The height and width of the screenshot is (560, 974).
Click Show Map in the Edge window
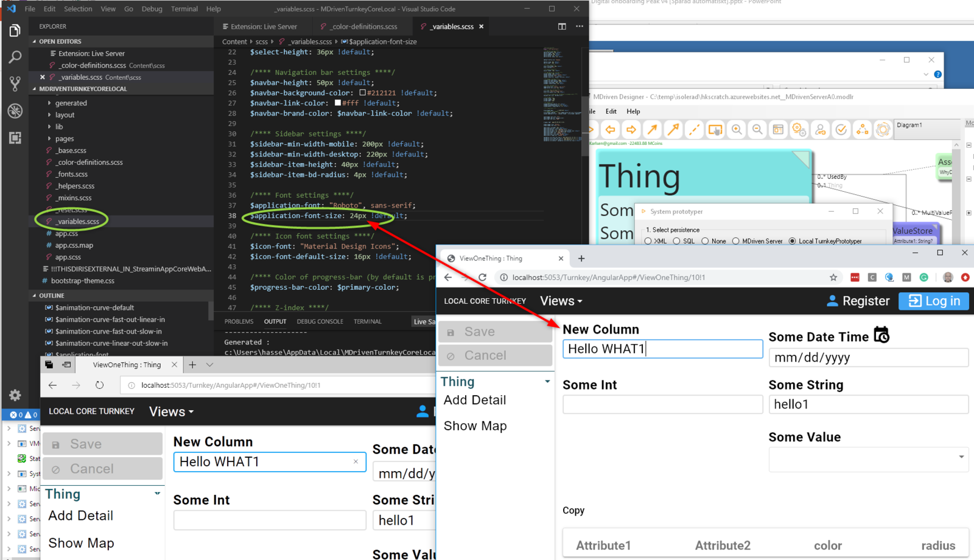point(81,543)
